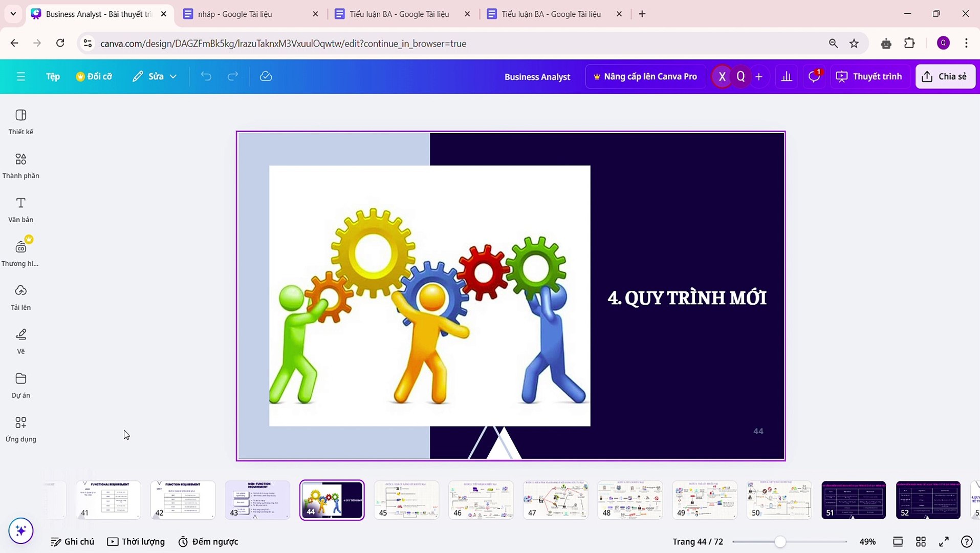
Task: Open the Văn bản panel
Action: click(20, 209)
